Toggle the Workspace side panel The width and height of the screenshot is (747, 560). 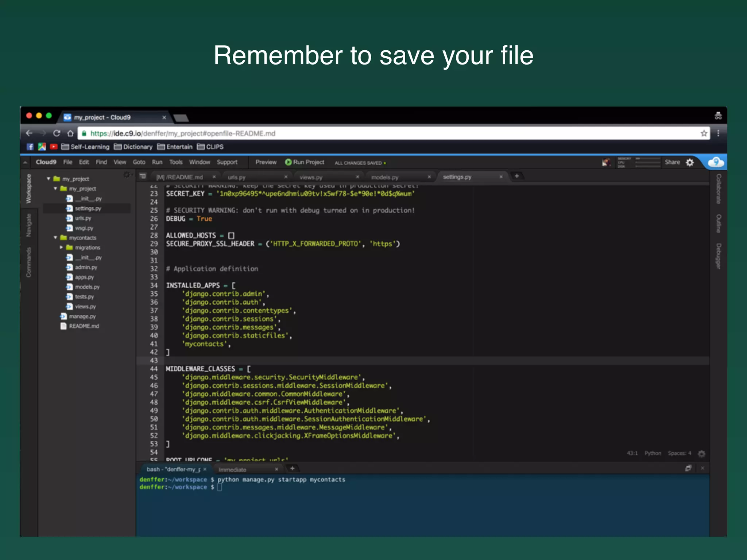click(x=28, y=189)
